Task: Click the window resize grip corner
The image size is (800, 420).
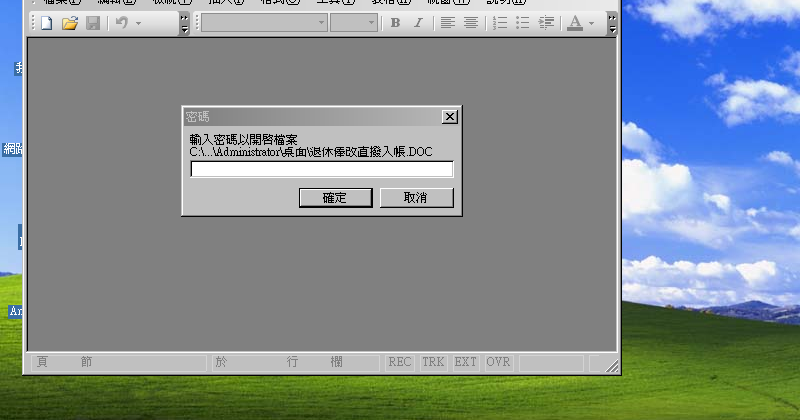Action: pos(612,365)
